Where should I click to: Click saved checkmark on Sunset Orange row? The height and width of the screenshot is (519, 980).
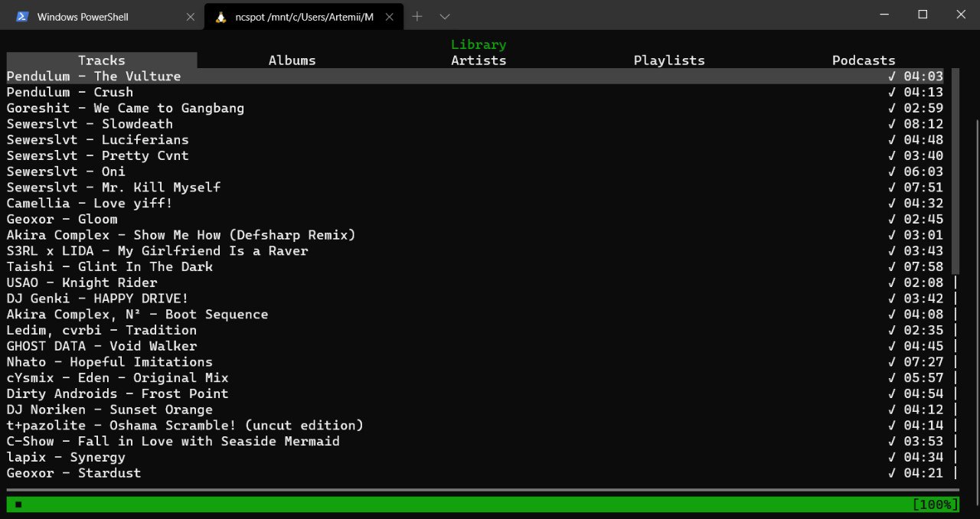(892, 410)
